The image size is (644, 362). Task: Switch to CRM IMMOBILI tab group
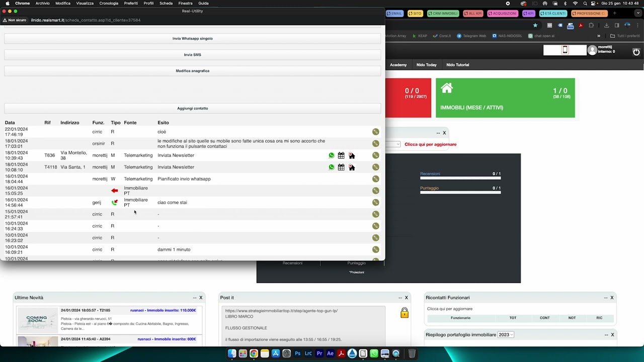[443, 13]
